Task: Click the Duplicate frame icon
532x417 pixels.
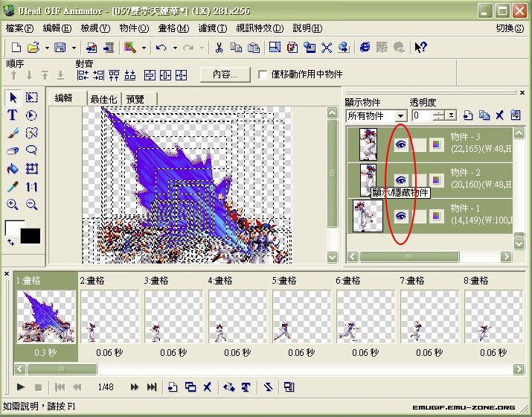Action: pyautogui.click(x=190, y=386)
